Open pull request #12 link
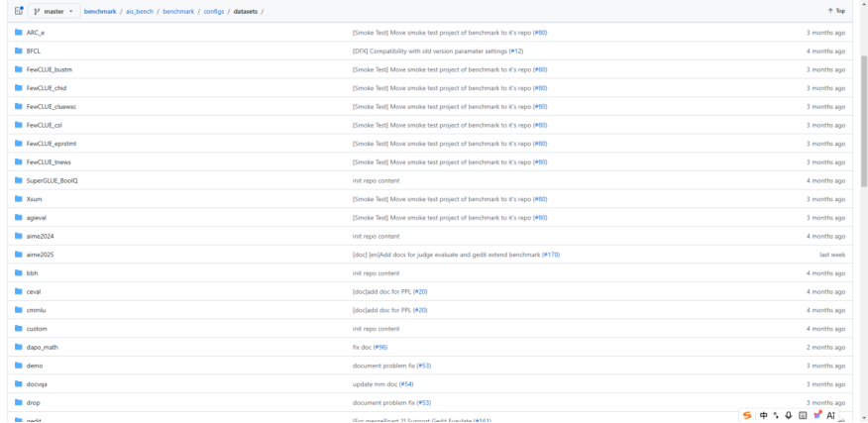This screenshot has height=423, width=868. [516, 51]
